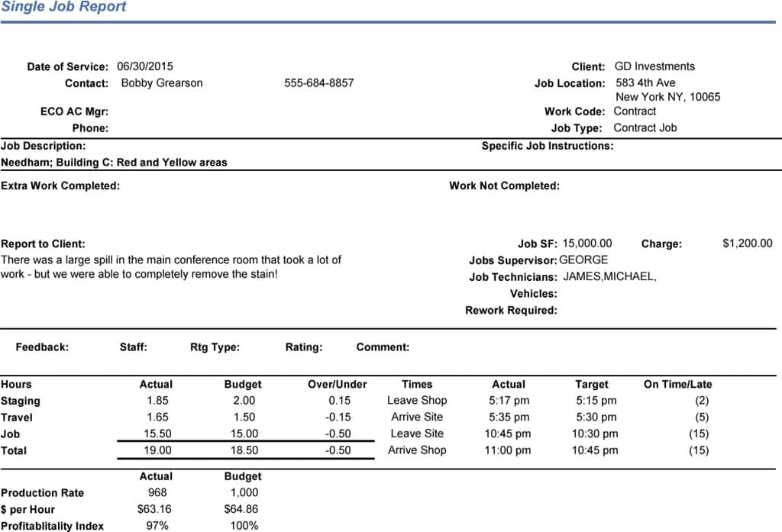Click the Report to Client heading
This screenshot has height=532, width=782.
(x=43, y=243)
